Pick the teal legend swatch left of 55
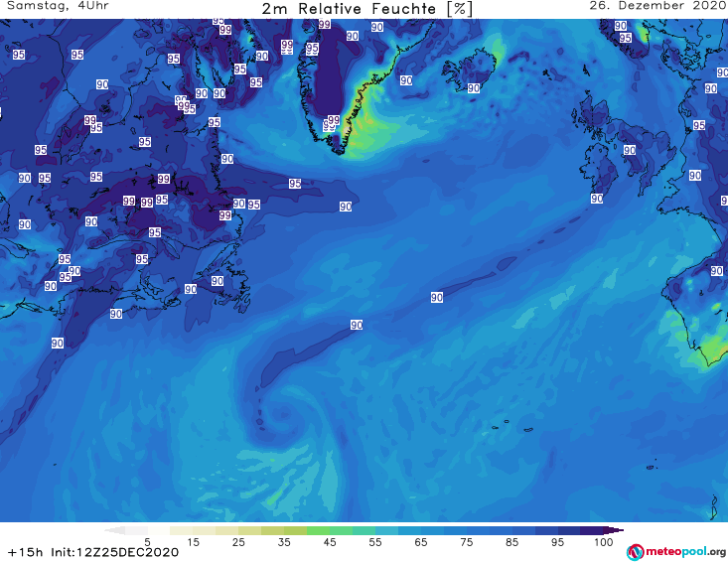Image resolution: width=728 pixels, height=562 pixels. coord(364,530)
